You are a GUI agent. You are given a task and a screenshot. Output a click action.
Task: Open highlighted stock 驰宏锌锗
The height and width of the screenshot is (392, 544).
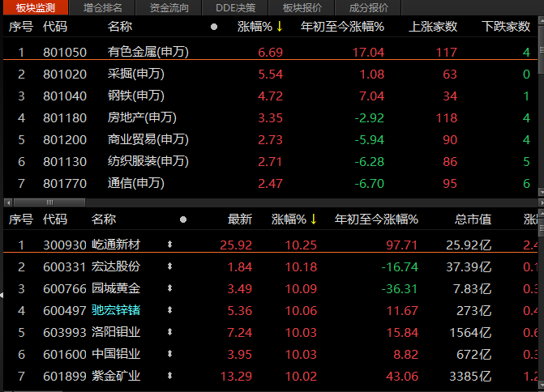116,310
